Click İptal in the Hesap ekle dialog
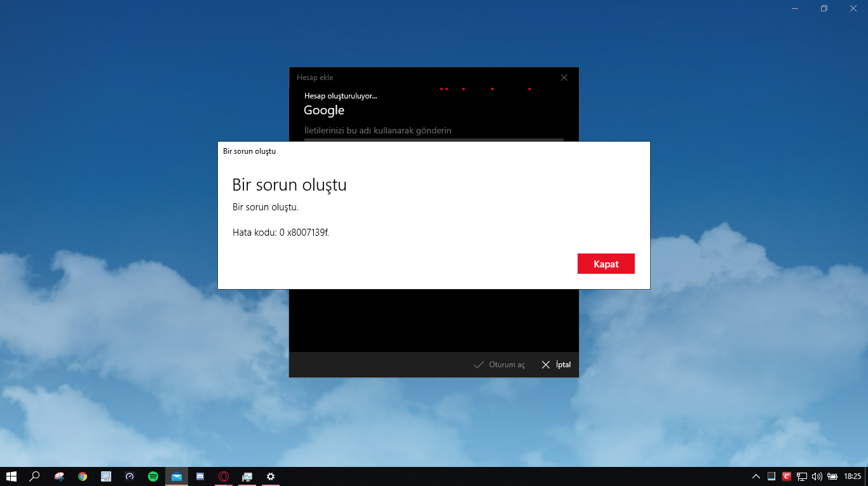This screenshot has height=486, width=868. (556, 365)
